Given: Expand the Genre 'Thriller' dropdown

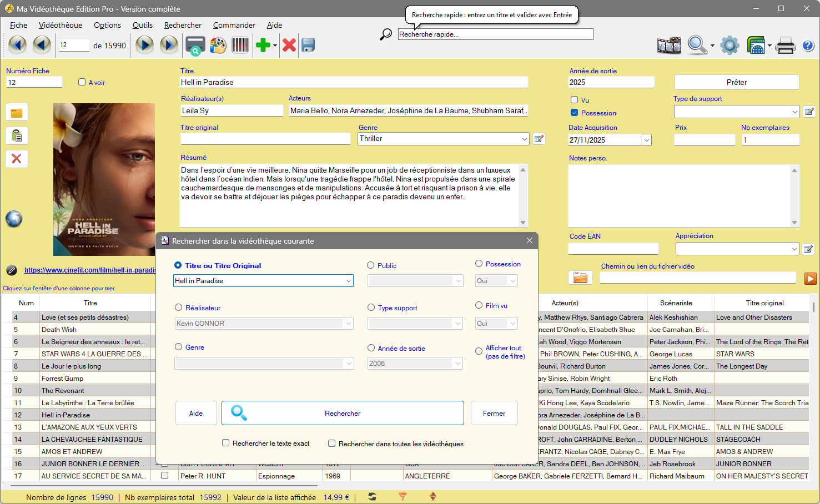Looking at the screenshot, I should click(x=525, y=139).
